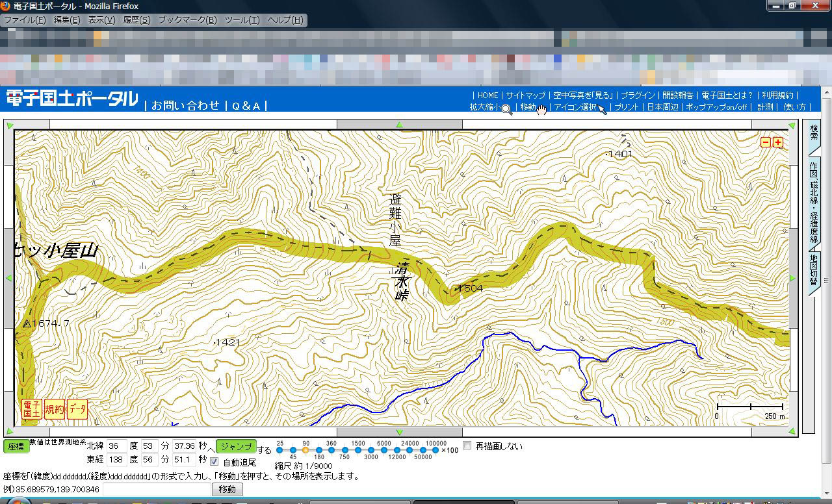Viewport: 832px width, 504px height.
Task: Select the highlighted 90 scale dot
Action: click(x=305, y=450)
